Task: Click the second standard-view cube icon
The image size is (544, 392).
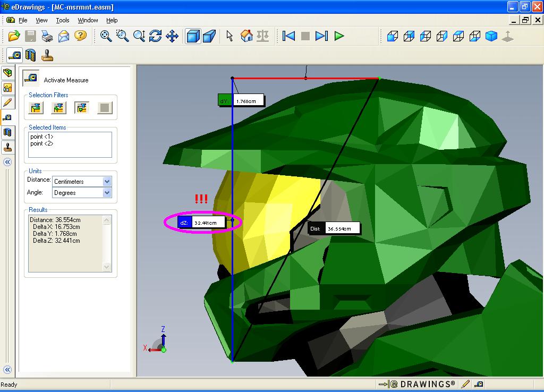Action: click(x=409, y=36)
